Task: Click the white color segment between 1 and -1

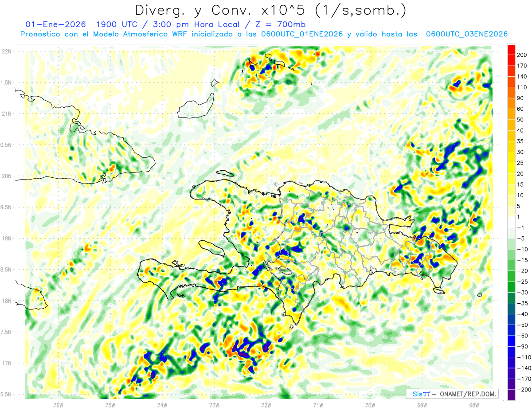Action: (x=512, y=222)
